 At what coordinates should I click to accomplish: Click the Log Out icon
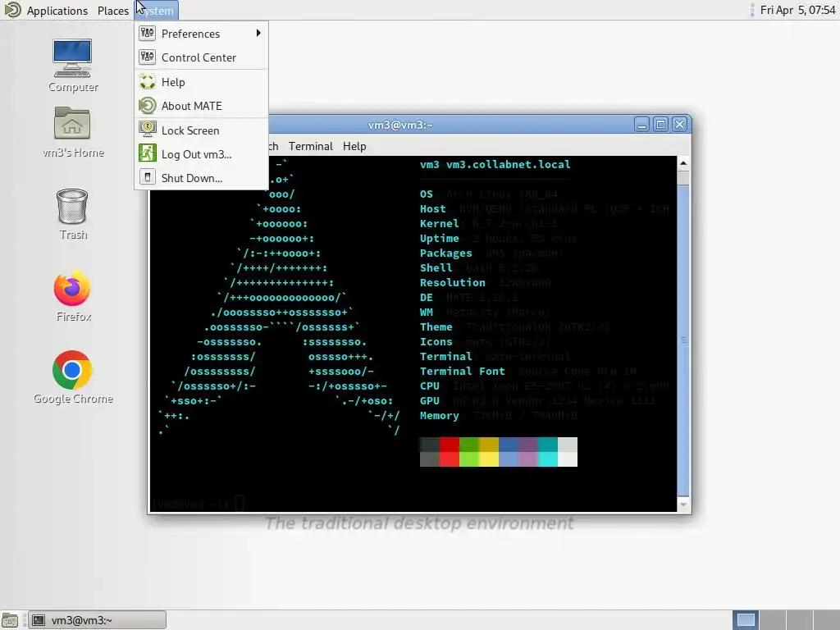coord(148,153)
